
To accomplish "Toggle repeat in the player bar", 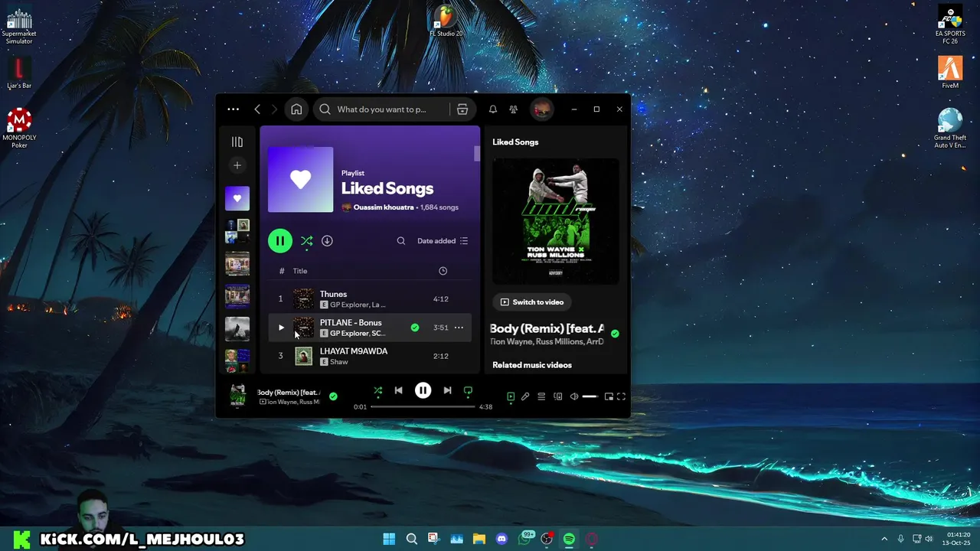I will click(x=468, y=390).
